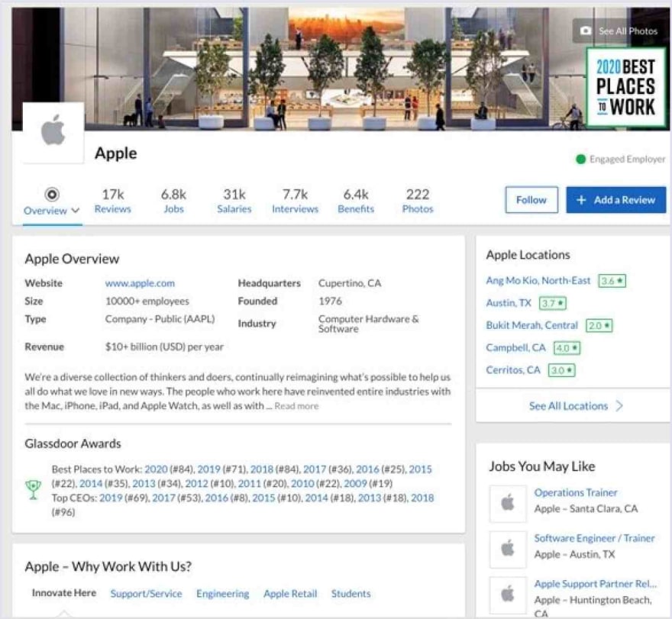
Task: Open Best Places to Work 2017 award
Action: [315, 469]
